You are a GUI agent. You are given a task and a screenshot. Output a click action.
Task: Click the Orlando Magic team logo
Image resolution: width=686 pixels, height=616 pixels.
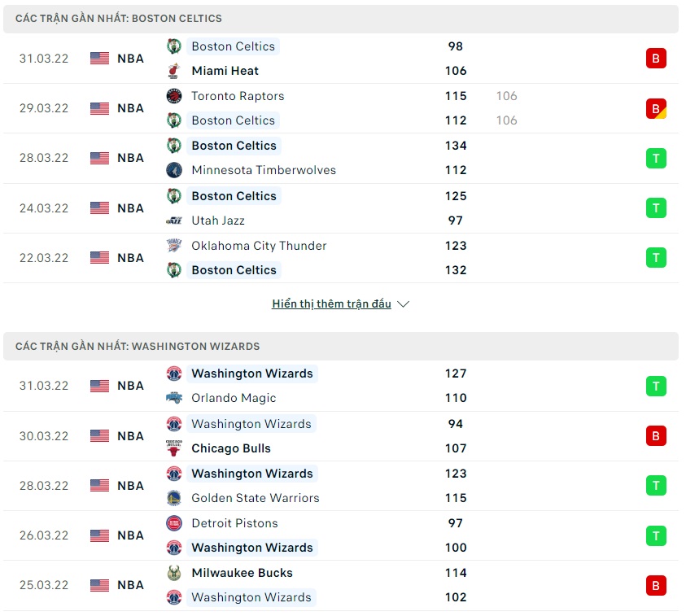173,398
